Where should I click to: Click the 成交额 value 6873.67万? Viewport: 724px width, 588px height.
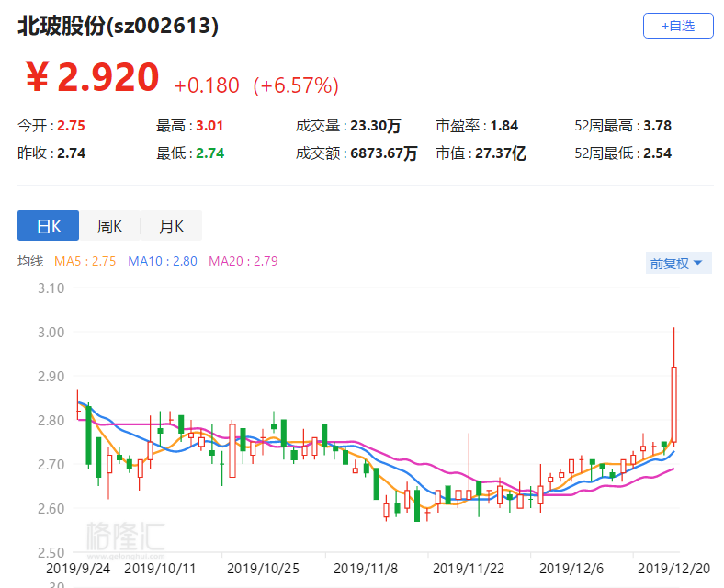384,153
